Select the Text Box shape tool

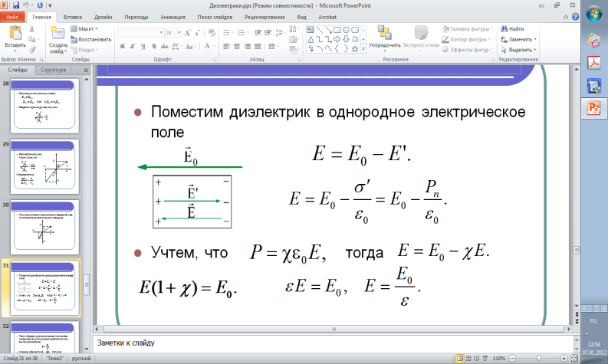point(311,30)
